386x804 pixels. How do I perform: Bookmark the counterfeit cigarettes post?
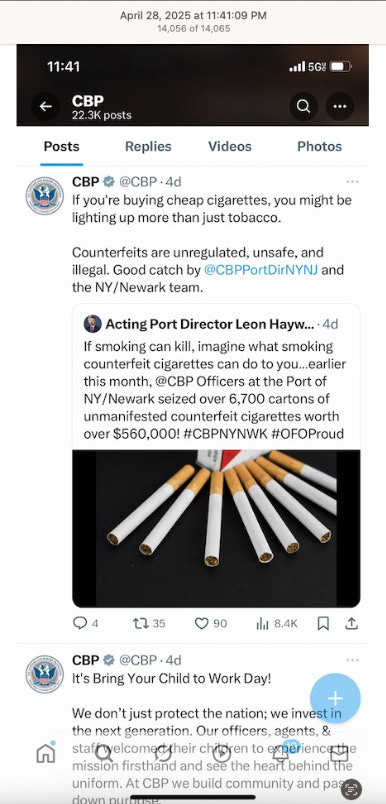click(x=323, y=623)
